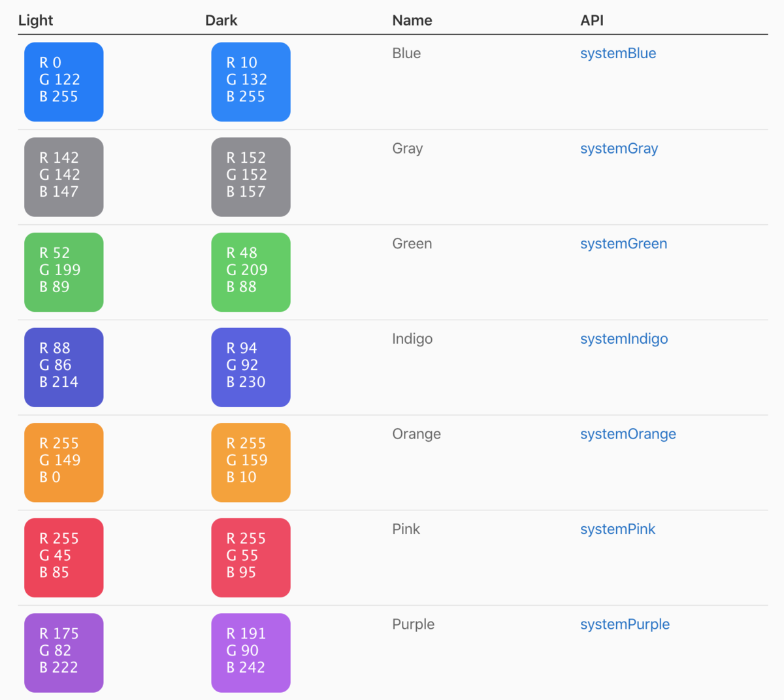Click the dark Green swatch G 209
This screenshot has width=784, height=700.
coord(251,272)
